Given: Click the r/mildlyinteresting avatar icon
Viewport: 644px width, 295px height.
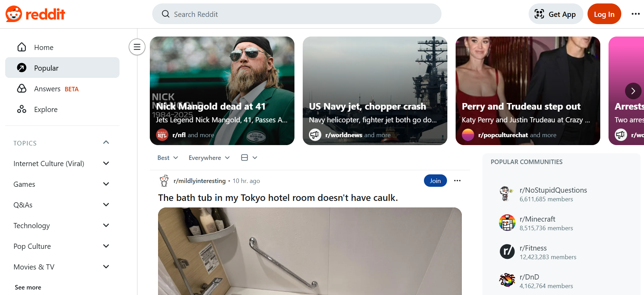Looking at the screenshot, I should (164, 180).
